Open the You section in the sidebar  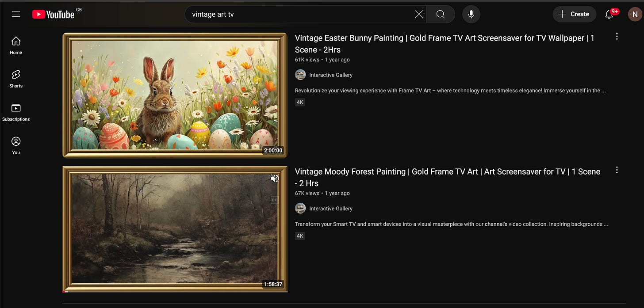[16, 145]
